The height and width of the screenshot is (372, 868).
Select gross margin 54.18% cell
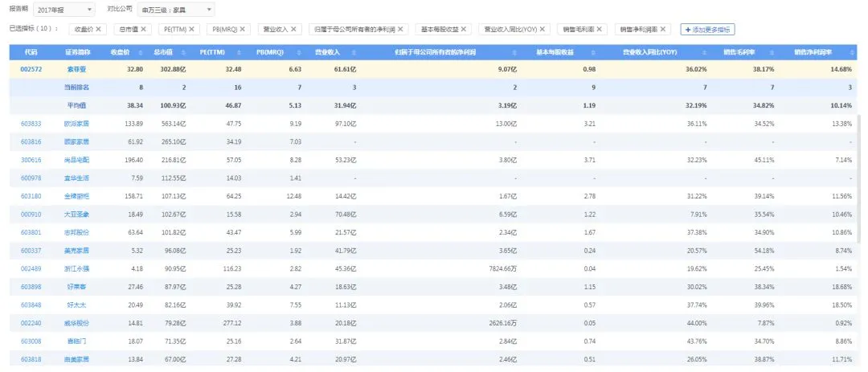(x=764, y=251)
